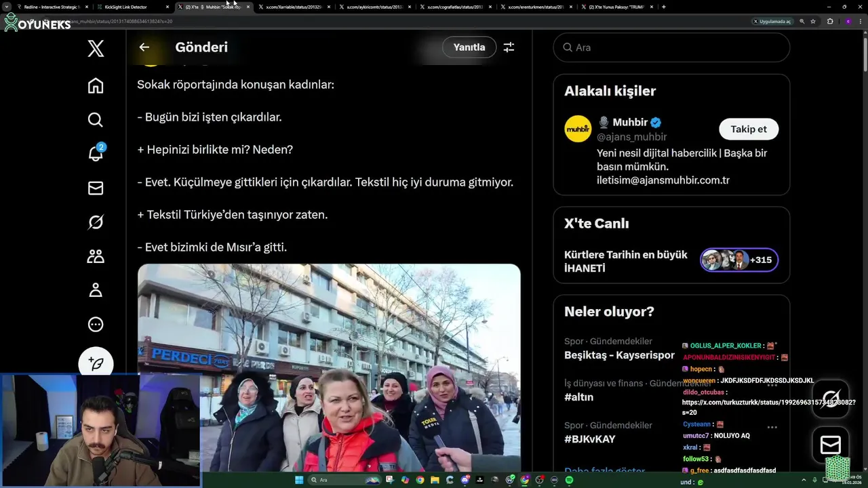The height and width of the screenshot is (488, 868).
Task: Click iletisim@ajansmuhbir.com.tr email text
Action: (663, 180)
